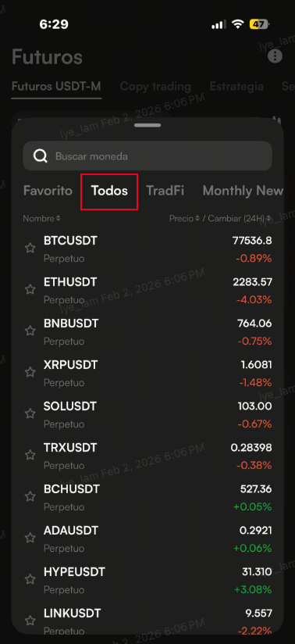The image size is (295, 644).
Task: Mark SOLUSDT as favorite via star icon
Action: [x=30, y=413]
